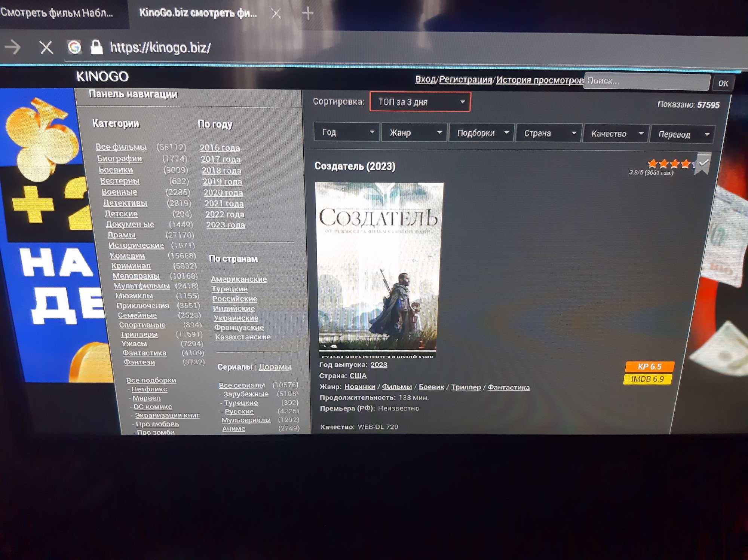
Task: Open the Жанр filter dropdown
Action: (x=414, y=132)
